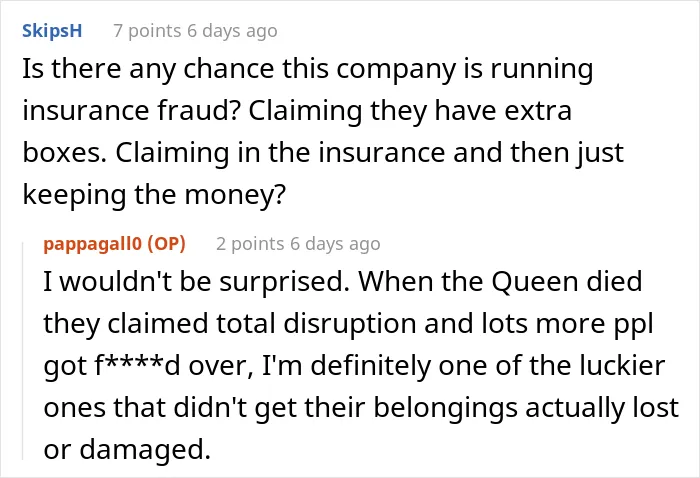Click the words 'insurance fraud?' in the comment
Screen dimensions: 700x478
(x=132, y=110)
